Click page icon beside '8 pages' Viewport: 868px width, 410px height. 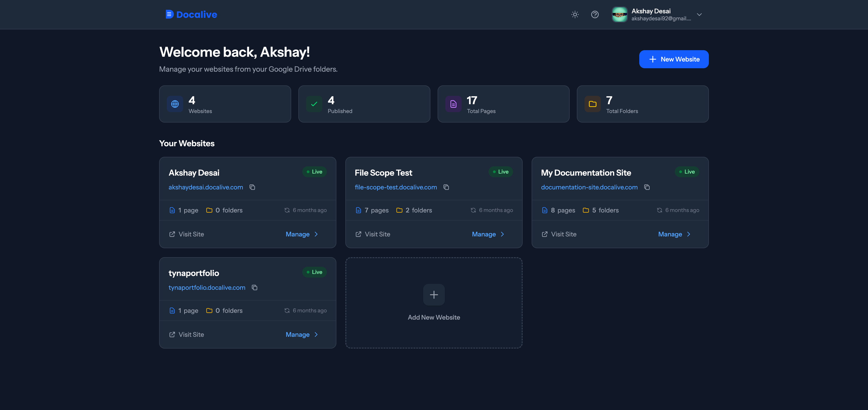pyautogui.click(x=545, y=210)
